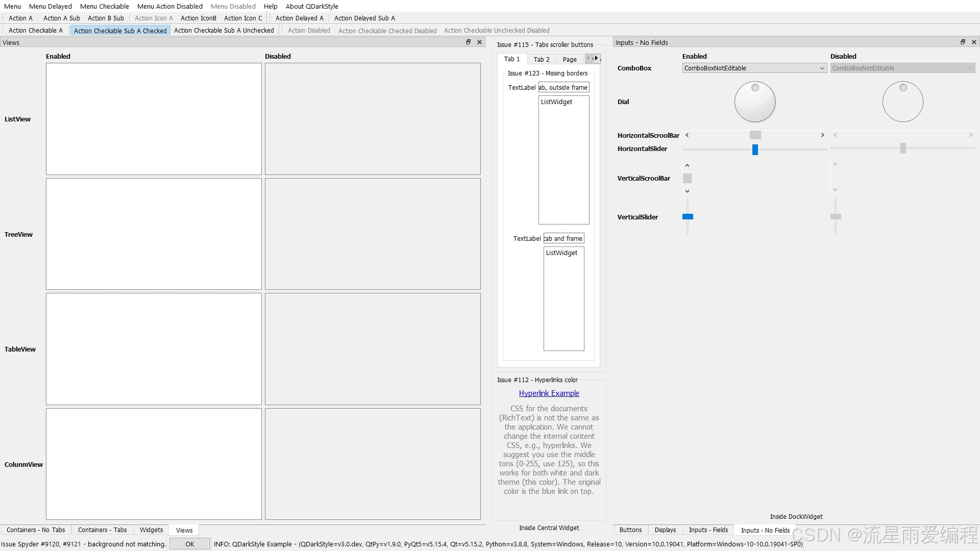Click the blue HorizontalSlider handle
980x551 pixels.
[x=755, y=149]
